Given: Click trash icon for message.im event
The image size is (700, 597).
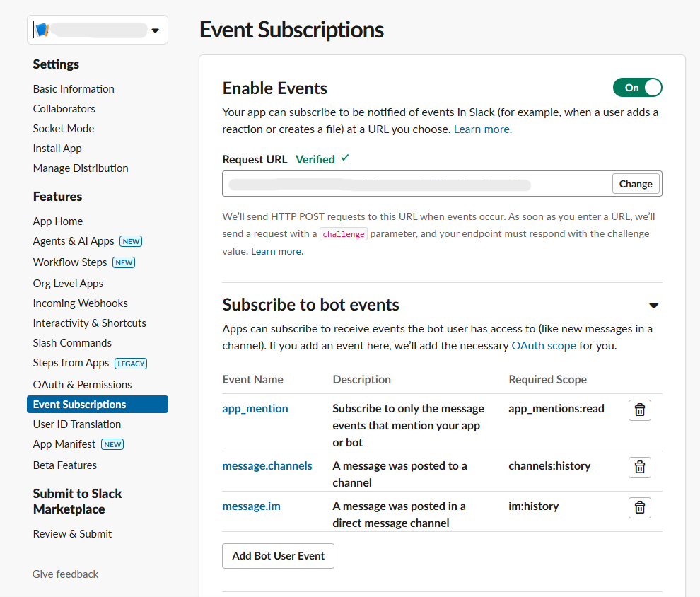Looking at the screenshot, I should coord(639,508).
